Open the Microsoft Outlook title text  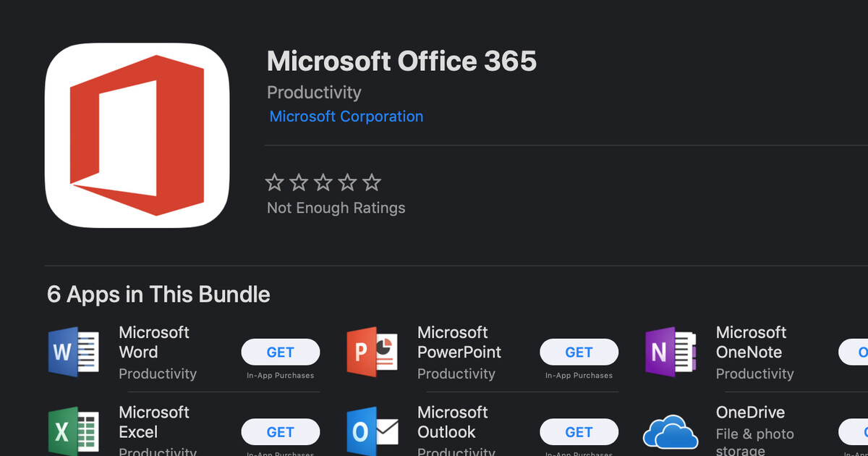[x=453, y=422]
